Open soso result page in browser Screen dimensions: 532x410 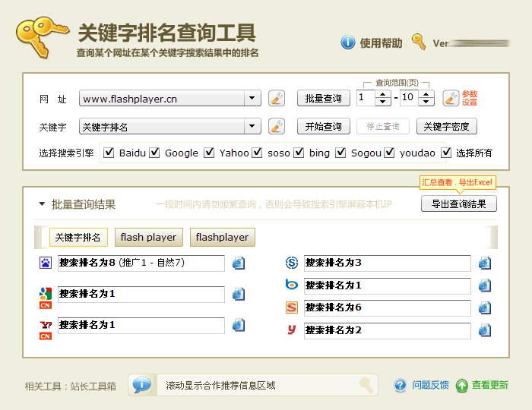[485, 263]
